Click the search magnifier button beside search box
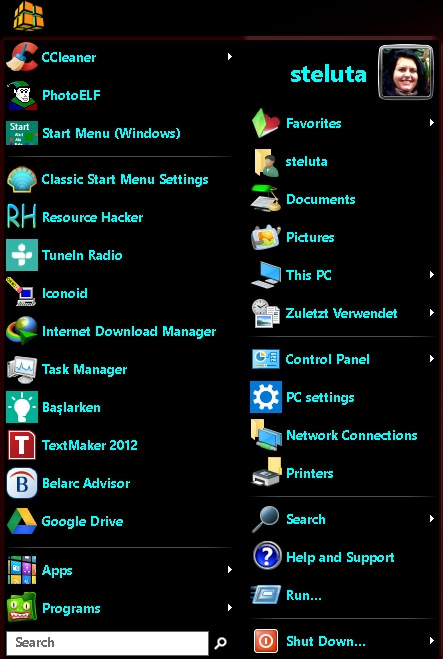The width and height of the screenshot is (443, 659). tap(221, 643)
